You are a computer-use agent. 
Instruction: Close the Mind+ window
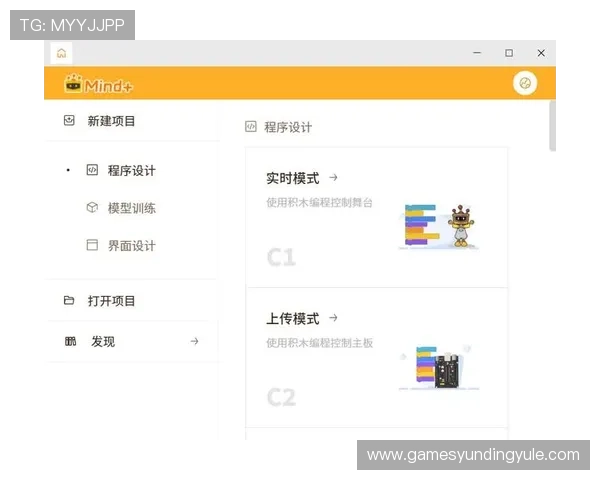541,53
